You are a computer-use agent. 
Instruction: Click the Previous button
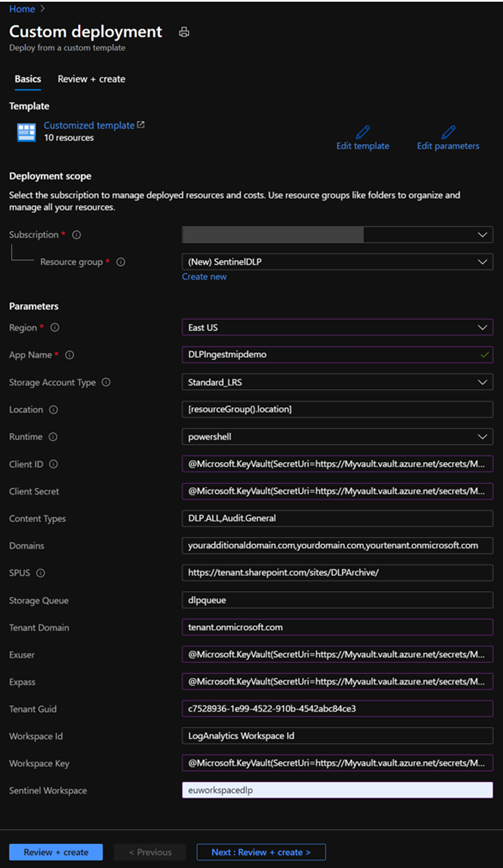pos(150,852)
